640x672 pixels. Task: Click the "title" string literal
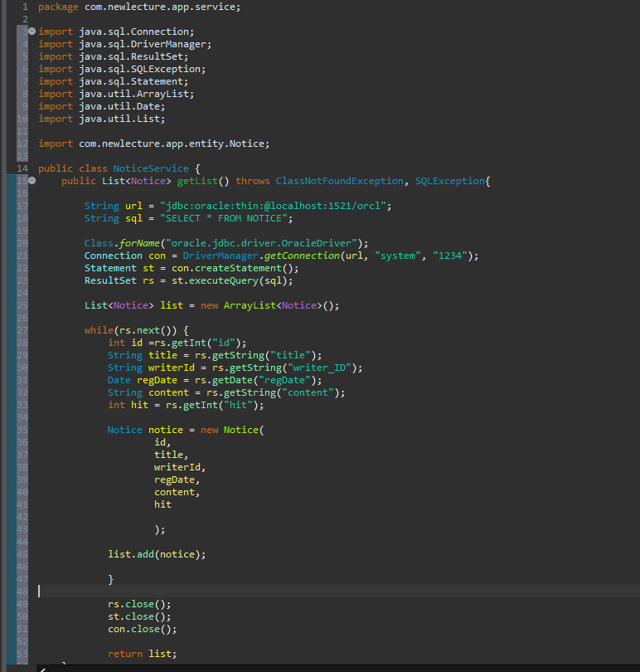coord(290,355)
